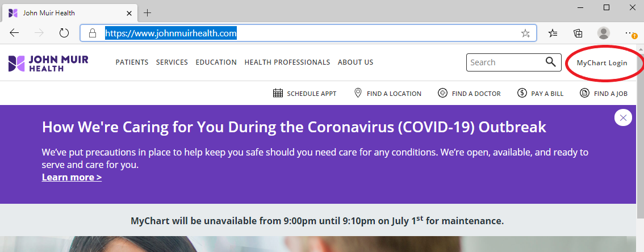Open the Education navigation menu
The height and width of the screenshot is (252, 644).
(x=216, y=62)
